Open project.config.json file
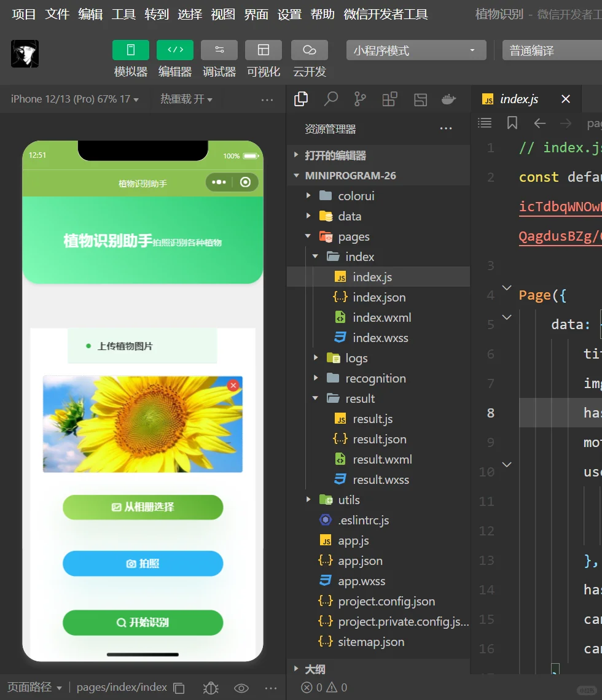 pyautogui.click(x=378, y=601)
